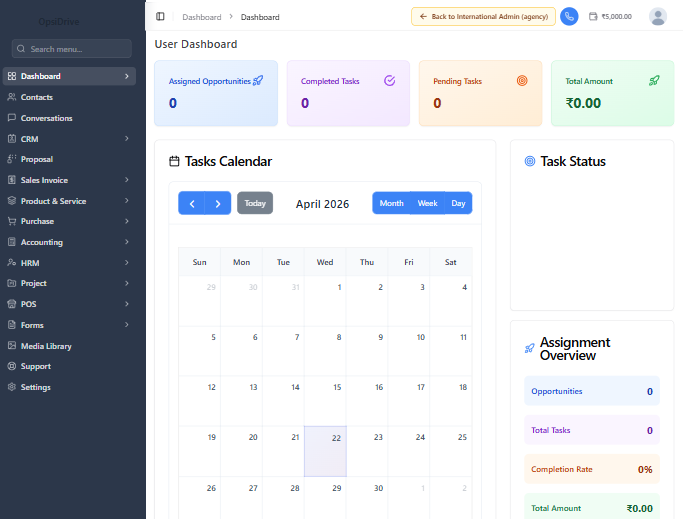
Task: Open Proposal from the sidebar
Action: coord(69,159)
